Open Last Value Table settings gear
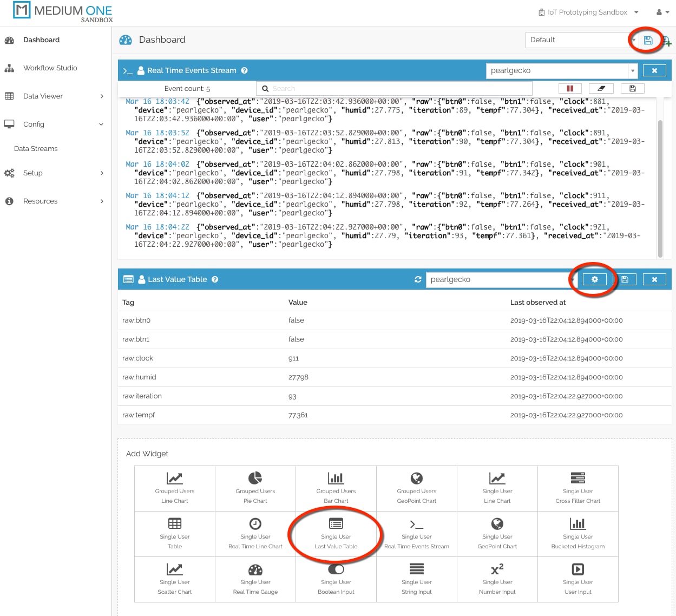Screen dimensions: 676x616 click(594, 279)
